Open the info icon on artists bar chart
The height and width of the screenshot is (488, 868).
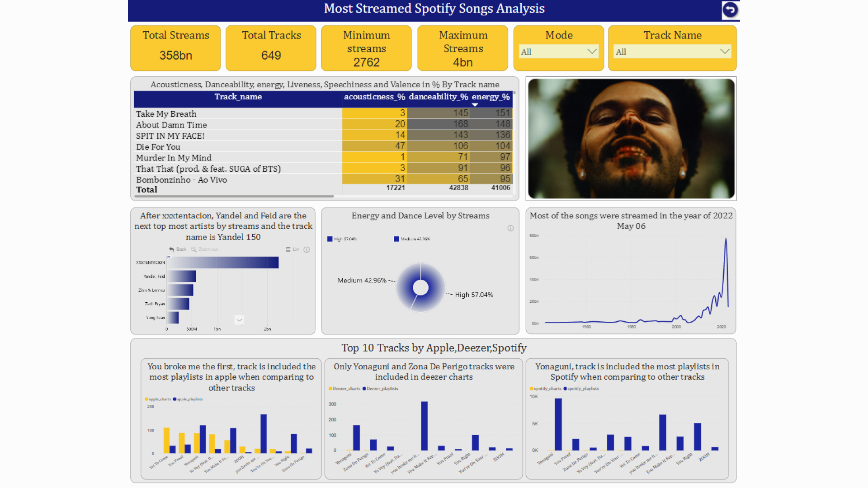click(x=307, y=249)
